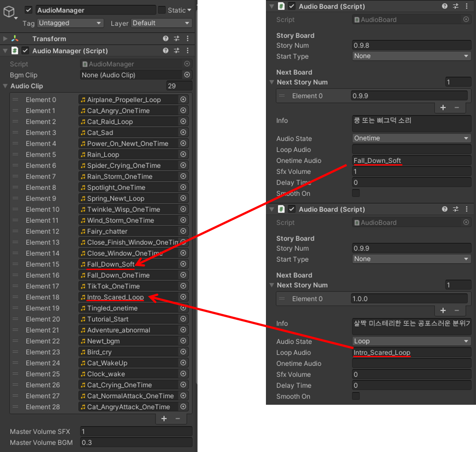Image resolution: width=476 pixels, height=452 pixels.
Task: Click Sfx Volume field in first board
Action: pos(411,171)
